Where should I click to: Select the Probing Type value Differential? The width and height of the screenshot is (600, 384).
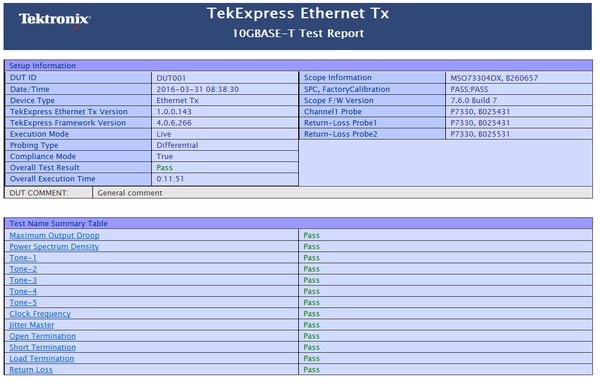click(177, 145)
